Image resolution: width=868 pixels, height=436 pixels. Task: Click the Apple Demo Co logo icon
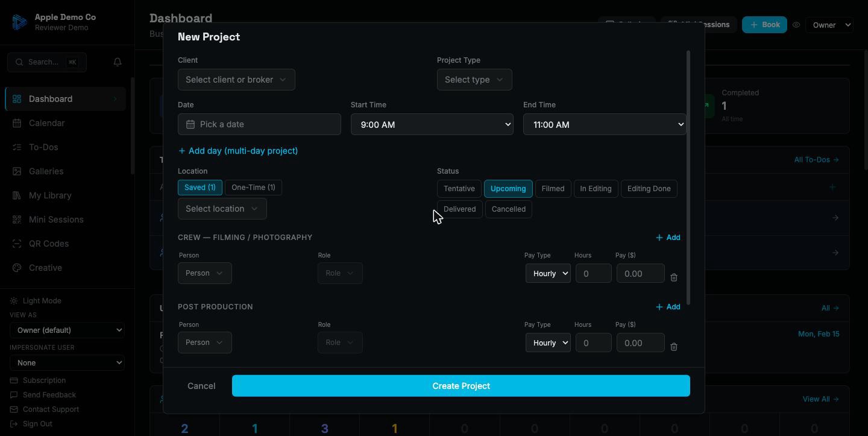click(19, 22)
